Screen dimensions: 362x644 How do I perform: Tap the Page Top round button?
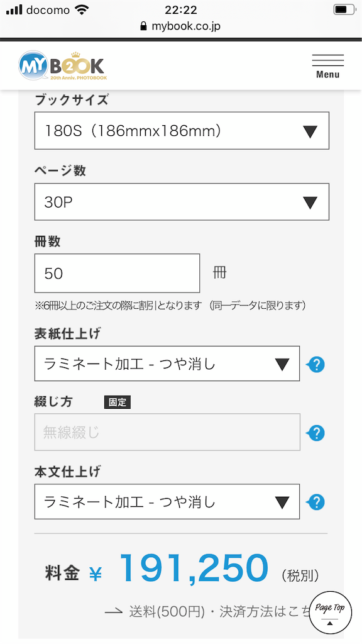point(330,613)
